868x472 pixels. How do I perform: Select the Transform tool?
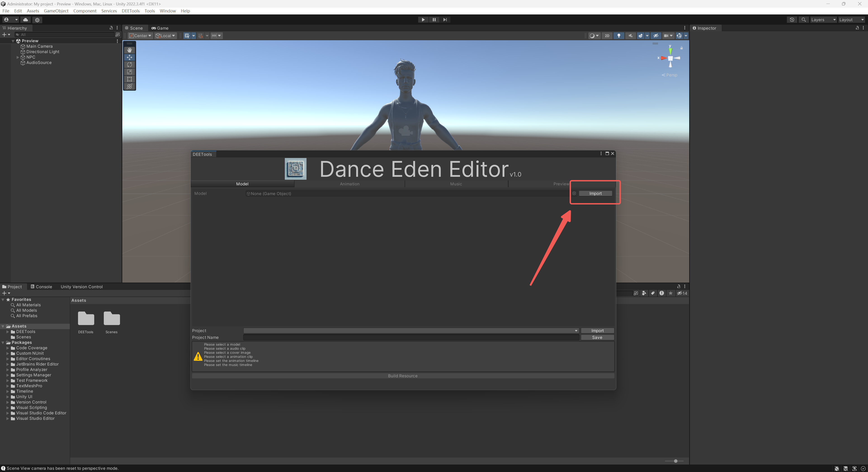coord(129,87)
